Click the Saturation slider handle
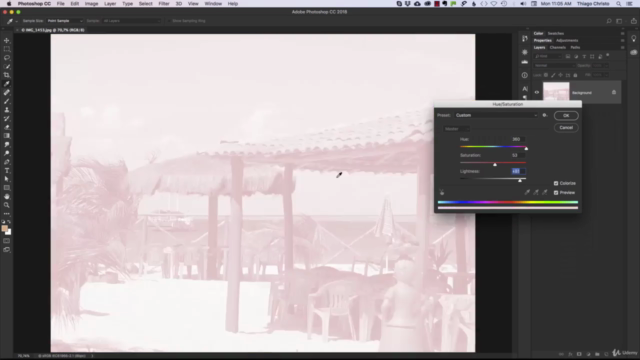The height and width of the screenshot is (360, 640). tap(495, 164)
